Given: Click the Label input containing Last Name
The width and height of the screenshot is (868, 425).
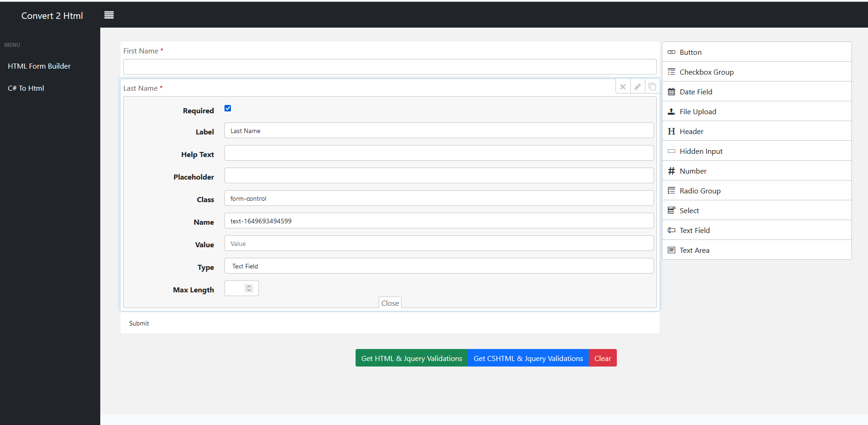Looking at the screenshot, I should pos(439,130).
